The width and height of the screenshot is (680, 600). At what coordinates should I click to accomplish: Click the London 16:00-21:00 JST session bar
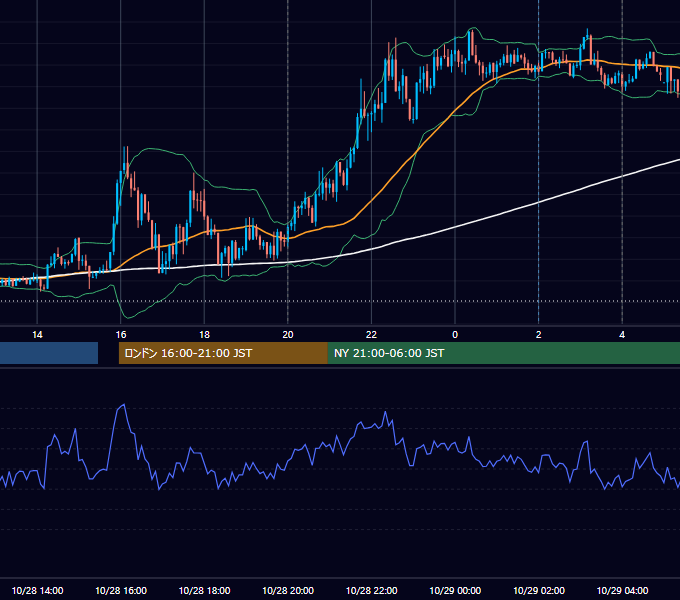click(223, 353)
